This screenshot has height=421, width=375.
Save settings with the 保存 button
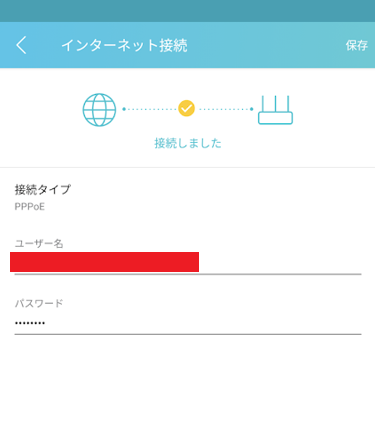(x=357, y=45)
